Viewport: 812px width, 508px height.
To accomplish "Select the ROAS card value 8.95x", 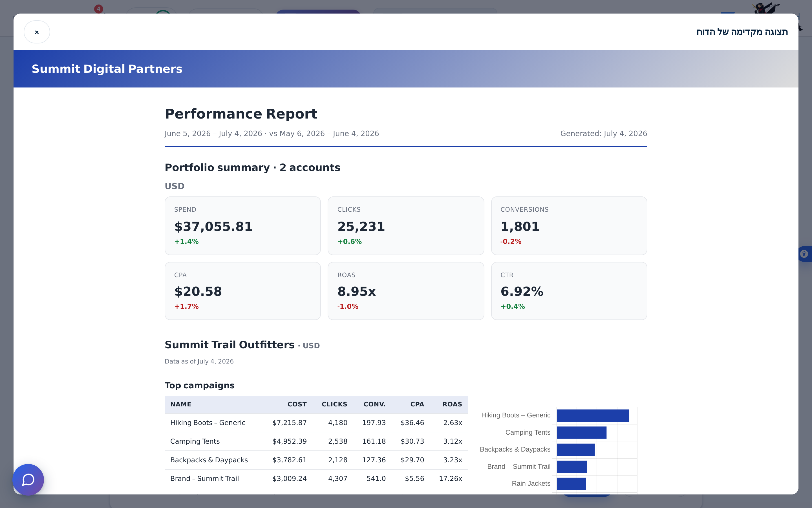I will tap(357, 292).
